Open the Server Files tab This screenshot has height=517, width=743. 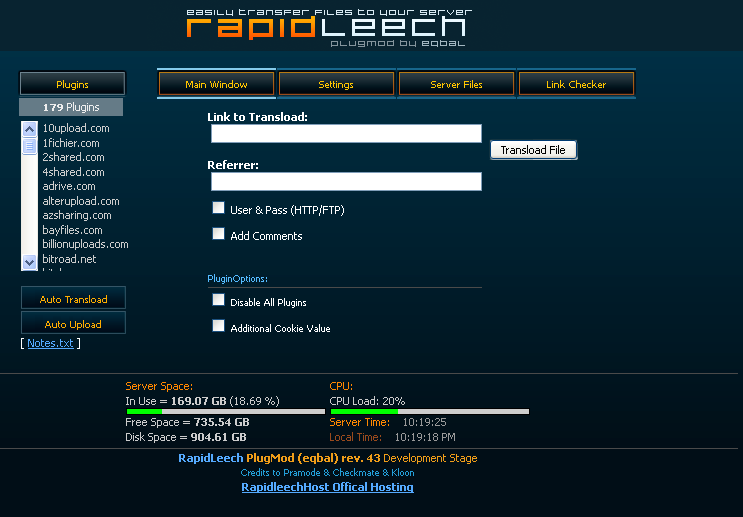[x=456, y=84]
